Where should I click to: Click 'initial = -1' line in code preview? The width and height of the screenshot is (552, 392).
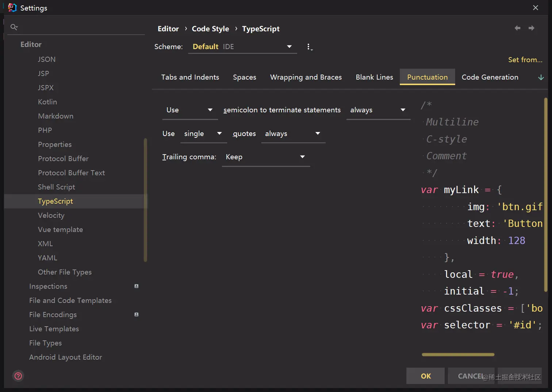coord(481,291)
